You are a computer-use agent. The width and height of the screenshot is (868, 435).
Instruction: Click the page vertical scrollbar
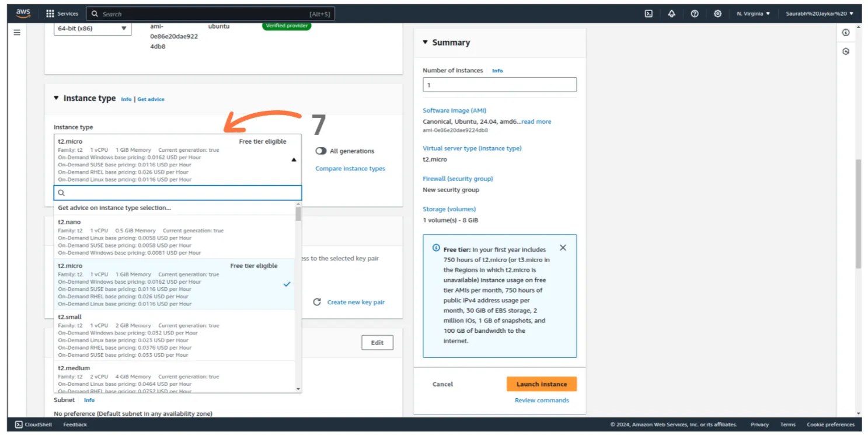tap(858, 213)
